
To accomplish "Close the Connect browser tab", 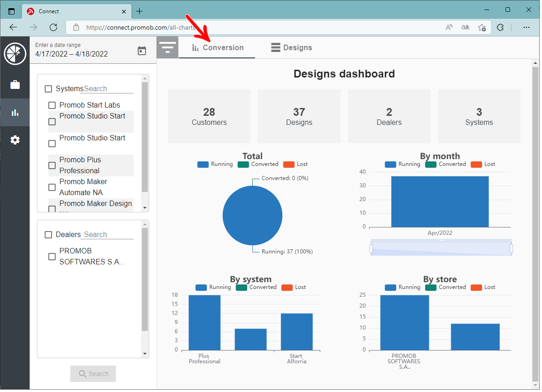I will click(124, 11).
